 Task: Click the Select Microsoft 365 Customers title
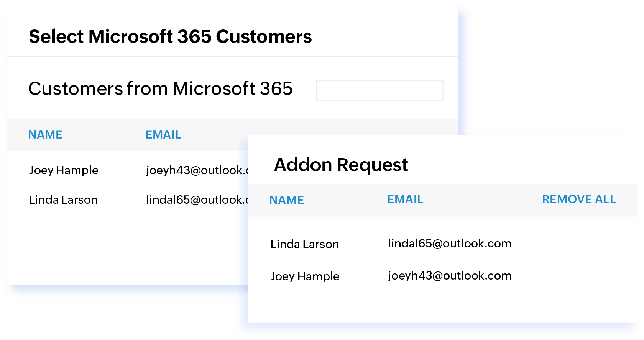pos(170,37)
